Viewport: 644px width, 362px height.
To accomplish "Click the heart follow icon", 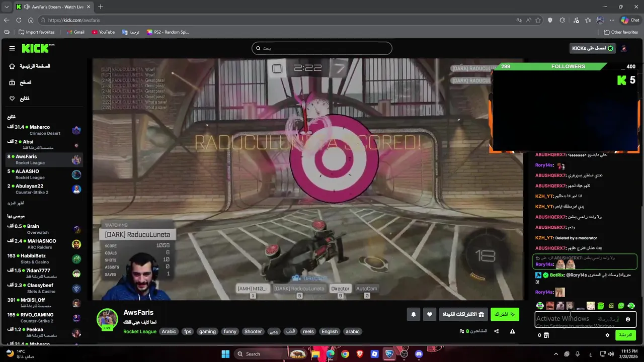I will (429, 315).
